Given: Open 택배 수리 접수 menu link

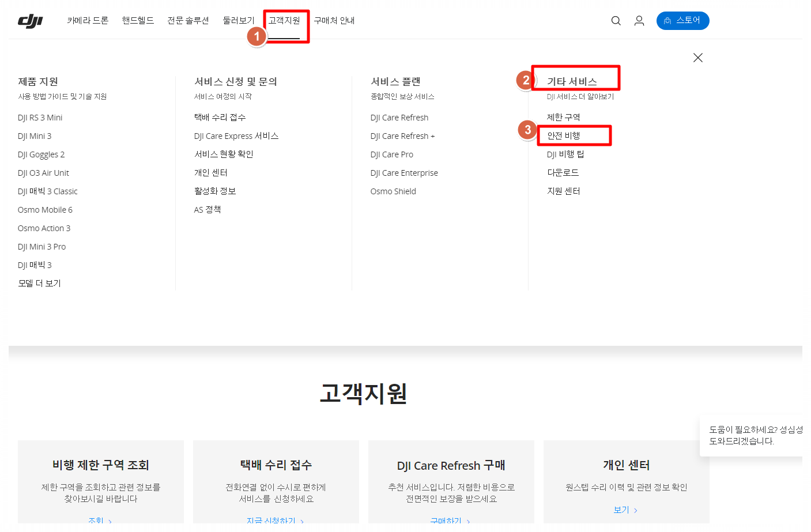Looking at the screenshot, I should tap(220, 118).
